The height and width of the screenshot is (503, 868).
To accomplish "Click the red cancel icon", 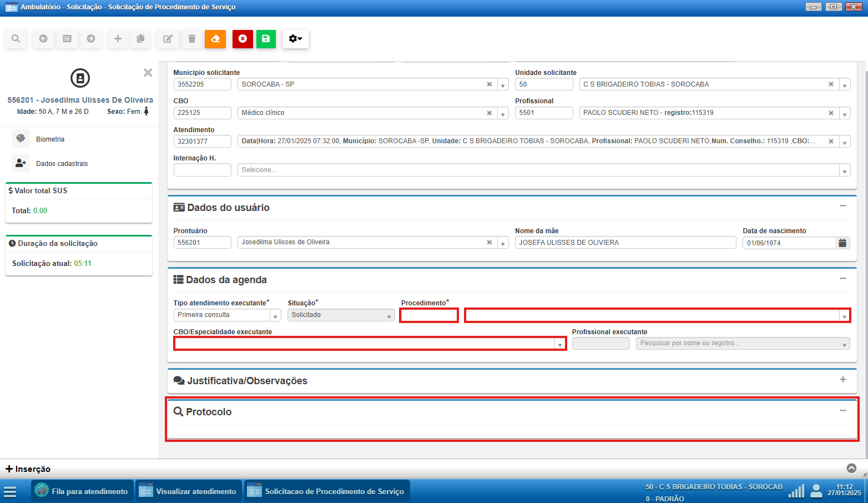I will click(x=243, y=39).
